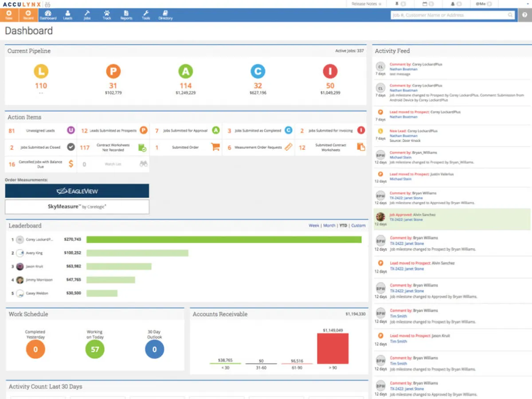Order measurements through EagleView
The width and height of the screenshot is (532, 399).
[x=77, y=191]
